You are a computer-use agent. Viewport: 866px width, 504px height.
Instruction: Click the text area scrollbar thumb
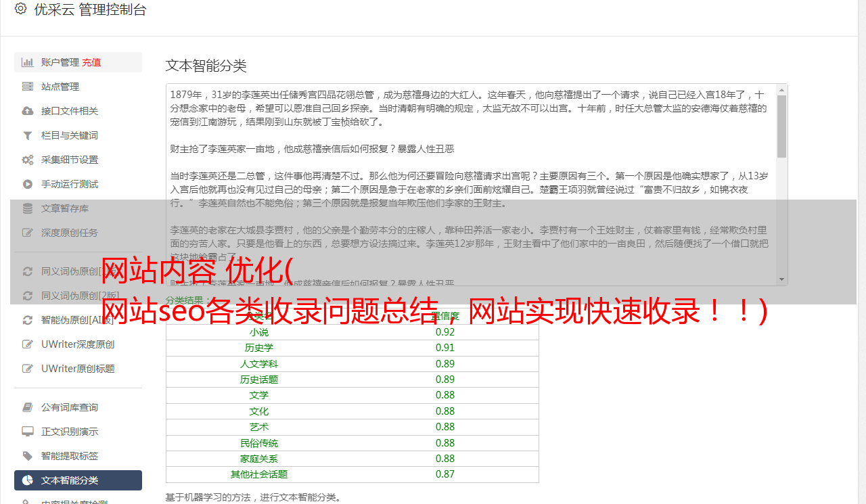781,127
